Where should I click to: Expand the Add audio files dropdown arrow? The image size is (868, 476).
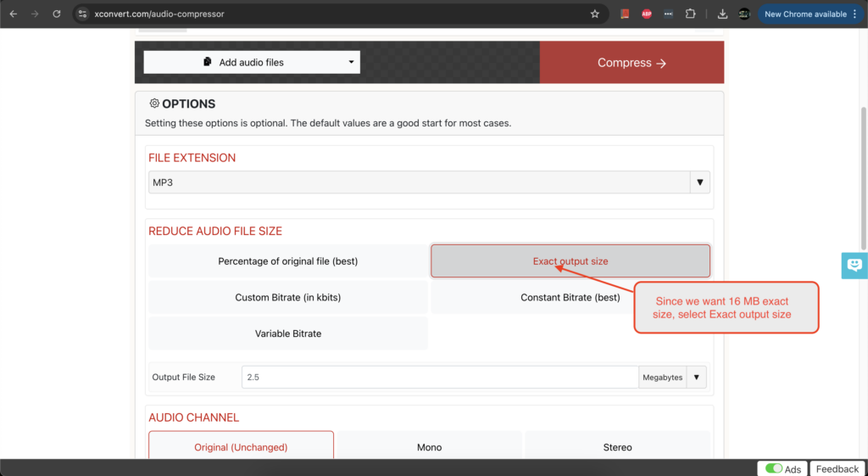(x=351, y=62)
